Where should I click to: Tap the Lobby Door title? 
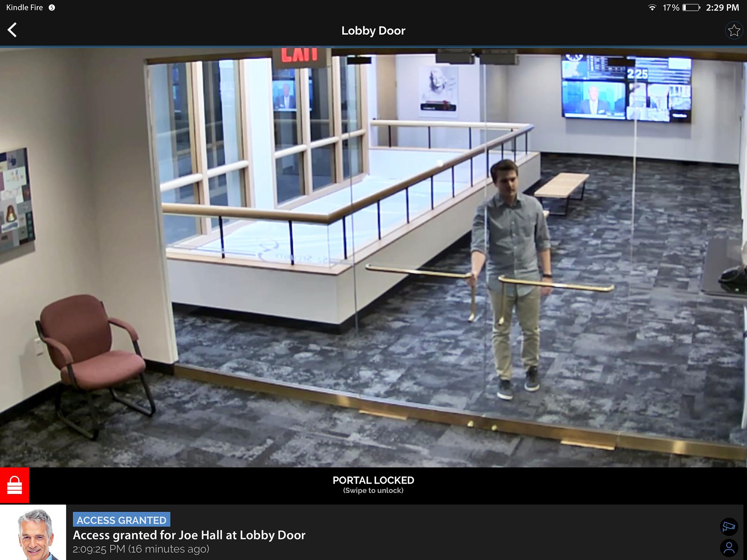373,31
